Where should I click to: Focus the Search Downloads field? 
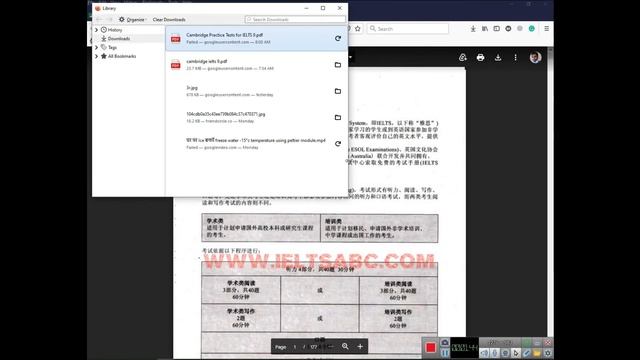click(x=295, y=19)
